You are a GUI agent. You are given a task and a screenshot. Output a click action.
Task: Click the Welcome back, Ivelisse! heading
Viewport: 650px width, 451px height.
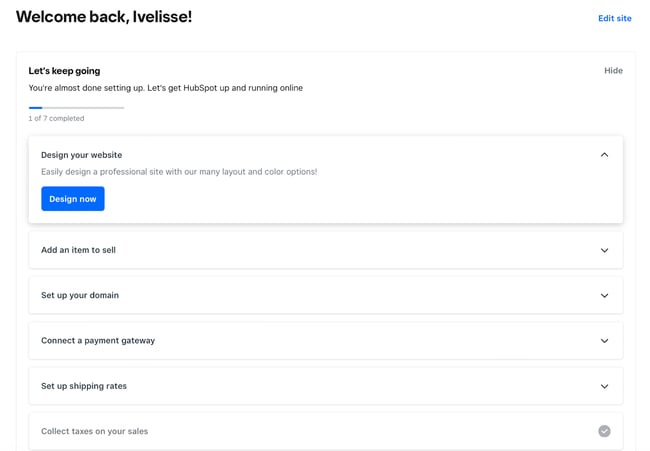(x=104, y=17)
